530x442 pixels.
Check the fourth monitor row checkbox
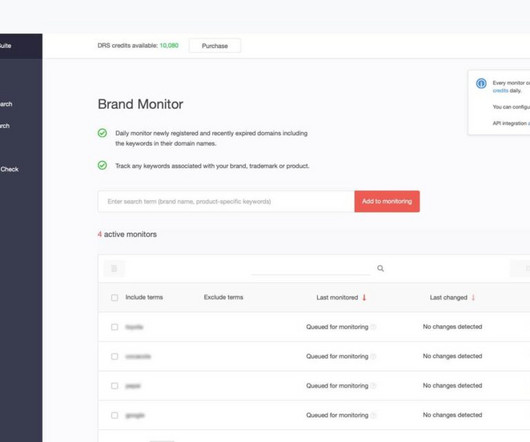(115, 415)
